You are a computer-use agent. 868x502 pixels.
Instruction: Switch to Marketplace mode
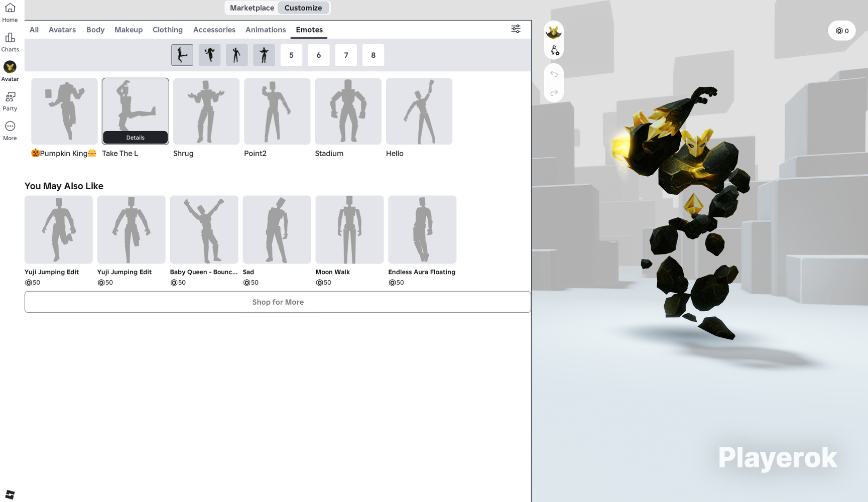click(252, 8)
